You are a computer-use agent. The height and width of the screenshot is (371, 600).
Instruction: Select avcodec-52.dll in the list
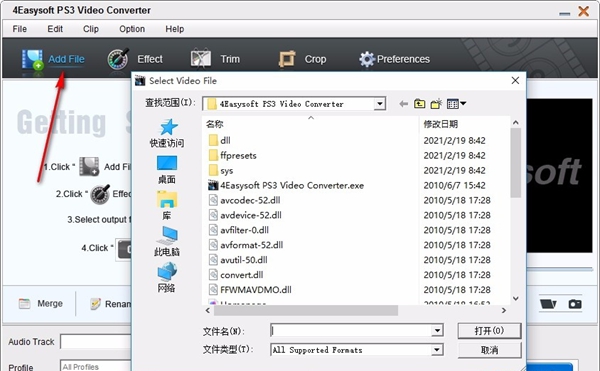245,200
